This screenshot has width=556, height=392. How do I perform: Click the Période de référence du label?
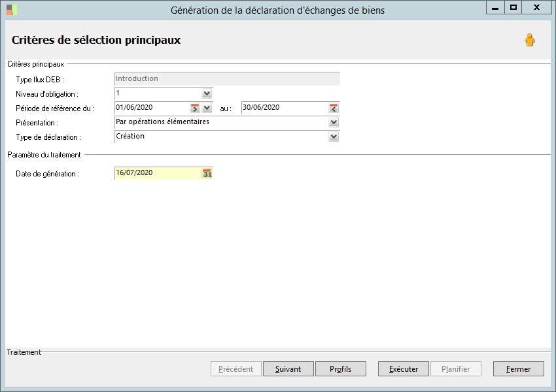click(55, 108)
